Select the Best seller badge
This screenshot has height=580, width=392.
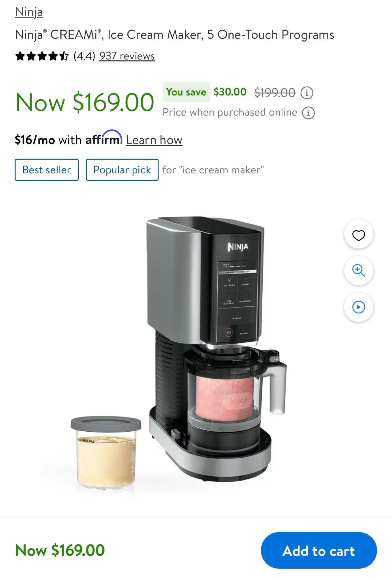47,170
